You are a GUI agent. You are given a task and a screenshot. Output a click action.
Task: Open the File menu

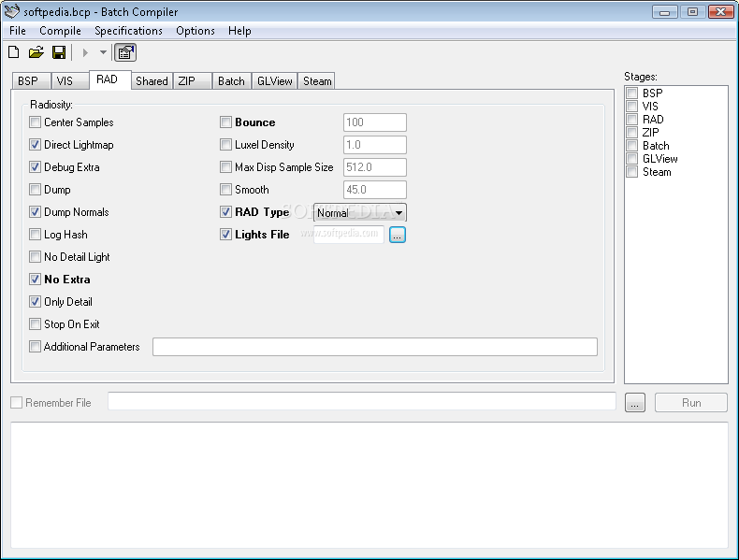[18, 31]
